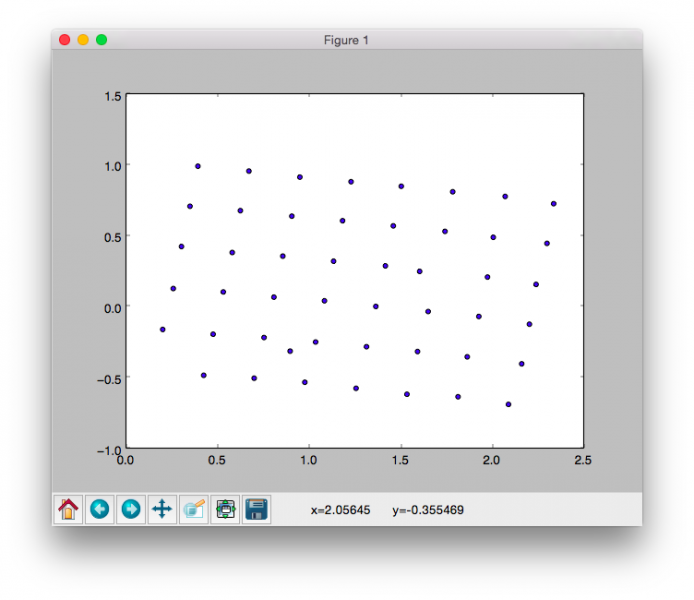
Task: Click the x=2.05645 cursor coordinate readout
Action: (x=340, y=510)
